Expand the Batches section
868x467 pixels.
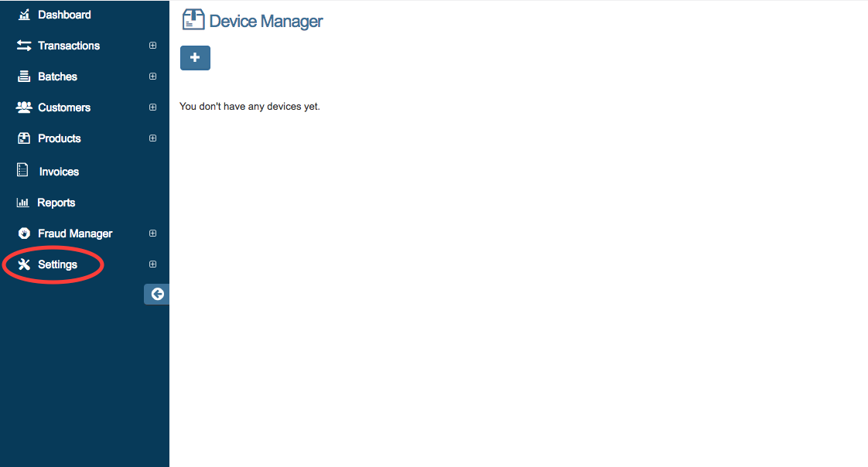(152, 76)
